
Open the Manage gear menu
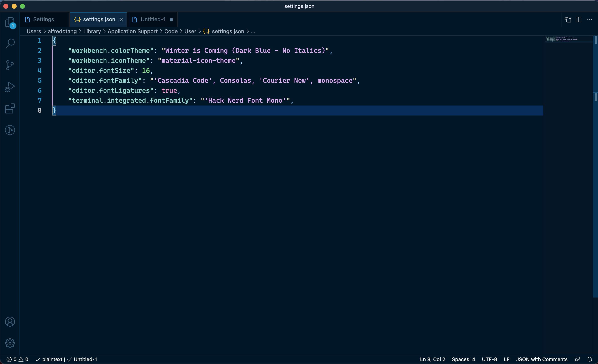(x=10, y=343)
